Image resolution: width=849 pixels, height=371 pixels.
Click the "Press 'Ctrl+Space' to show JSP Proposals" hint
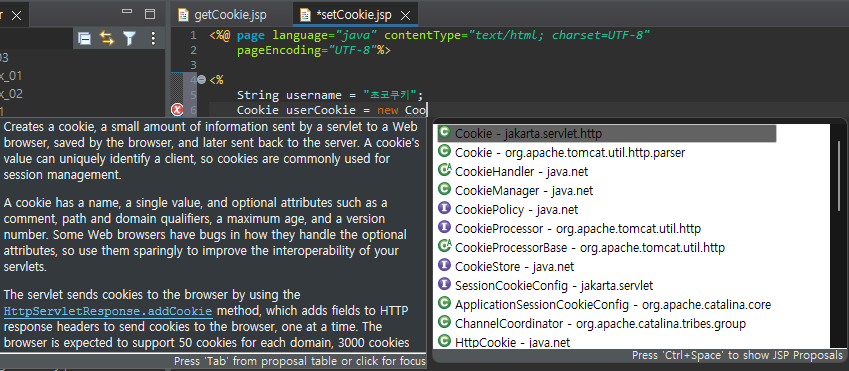(737, 355)
